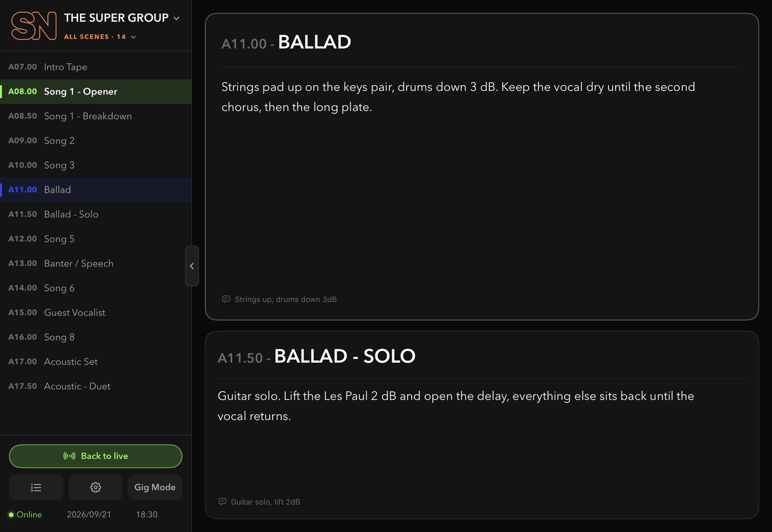Click the Ballad scene description text
Viewport: 772px width, 532px height.
458,97
